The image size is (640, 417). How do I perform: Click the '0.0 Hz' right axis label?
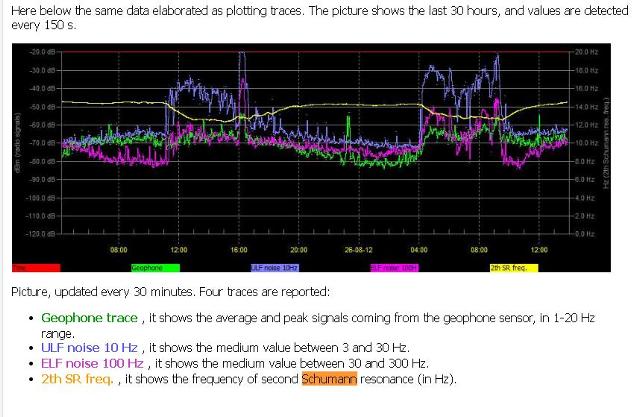586,234
